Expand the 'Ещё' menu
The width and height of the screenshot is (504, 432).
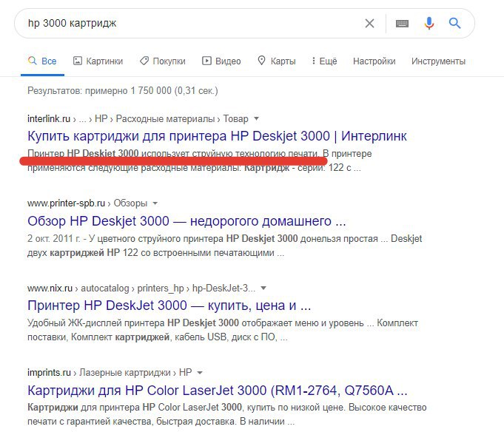pos(324,61)
